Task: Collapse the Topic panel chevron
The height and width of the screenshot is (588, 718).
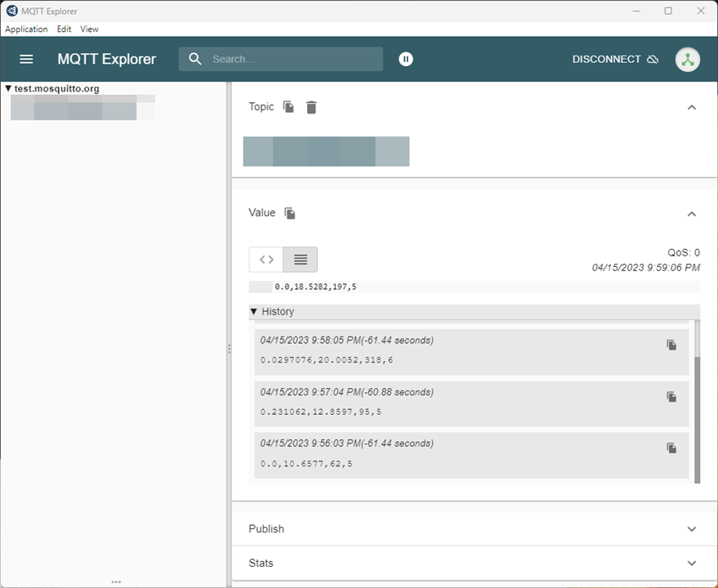Action: click(691, 107)
